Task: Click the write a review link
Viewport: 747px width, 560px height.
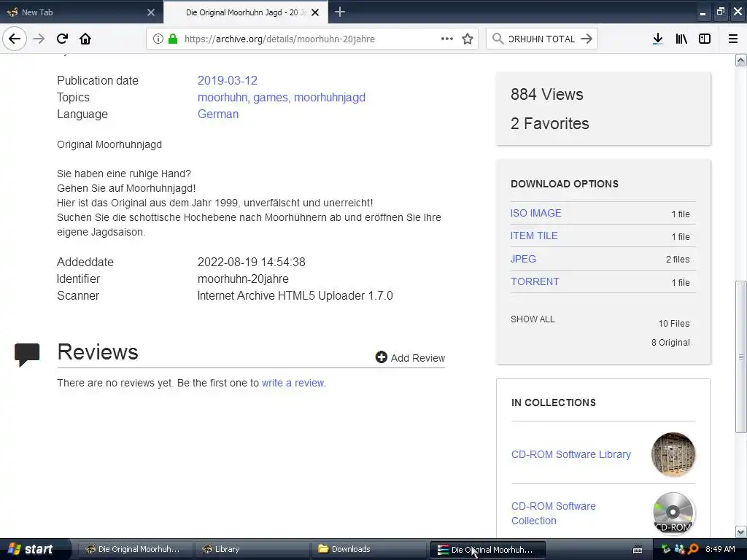Action: [293, 383]
